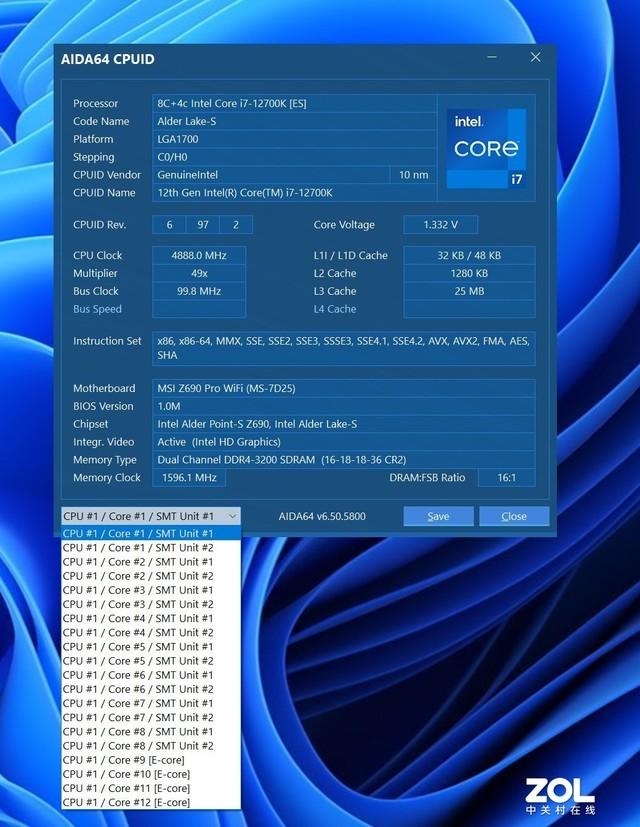Click the Integr. Video Active value
Image resolution: width=640 pixels, height=827 pixels.
(343, 442)
